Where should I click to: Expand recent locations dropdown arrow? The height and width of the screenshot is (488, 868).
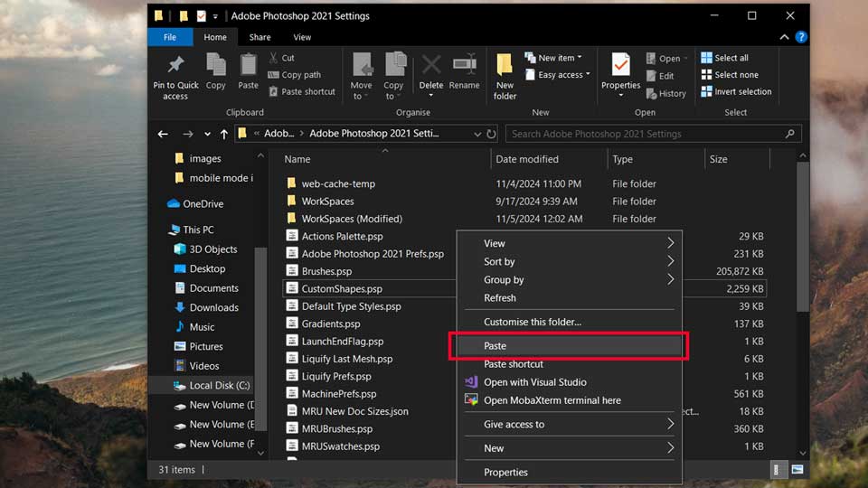[207, 134]
